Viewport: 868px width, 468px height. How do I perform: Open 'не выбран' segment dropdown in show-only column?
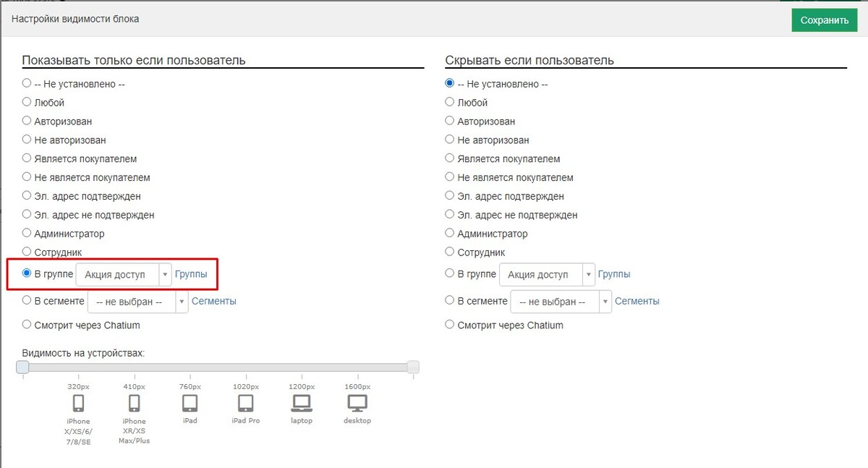[137, 302]
